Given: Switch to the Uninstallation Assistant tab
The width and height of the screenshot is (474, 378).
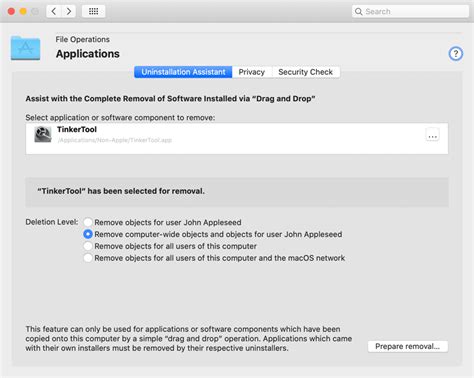Looking at the screenshot, I should 183,72.
